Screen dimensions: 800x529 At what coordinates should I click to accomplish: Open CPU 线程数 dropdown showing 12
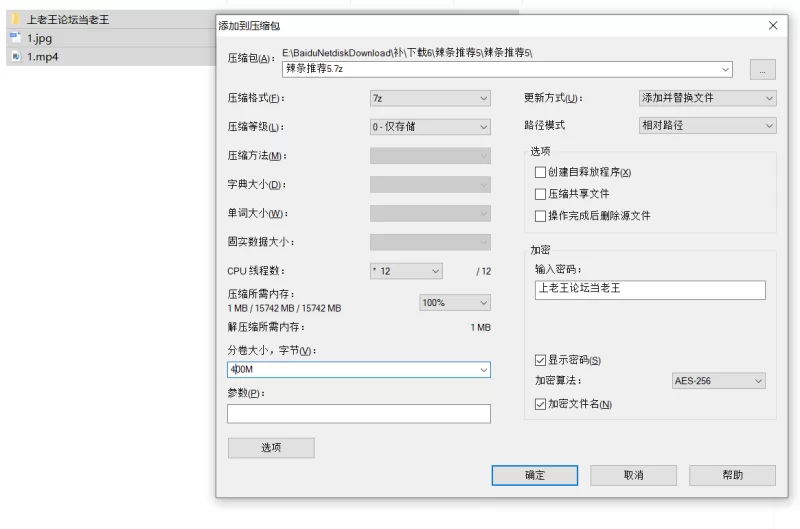406,271
